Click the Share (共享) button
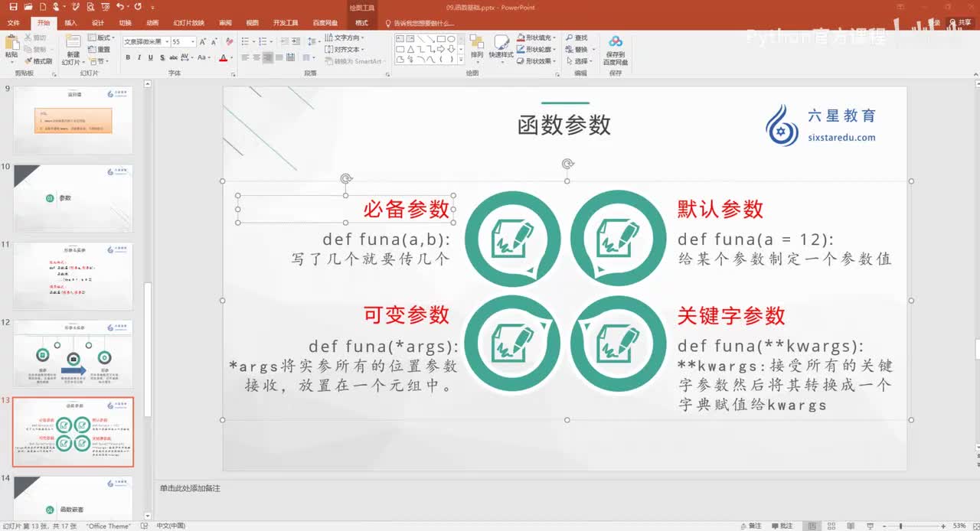Viewport: 980px width, 531px height. click(x=961, y=23)
